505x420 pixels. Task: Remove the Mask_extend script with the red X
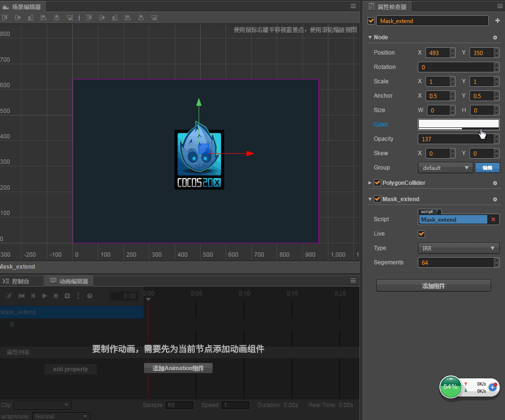[x=493, y=219]
